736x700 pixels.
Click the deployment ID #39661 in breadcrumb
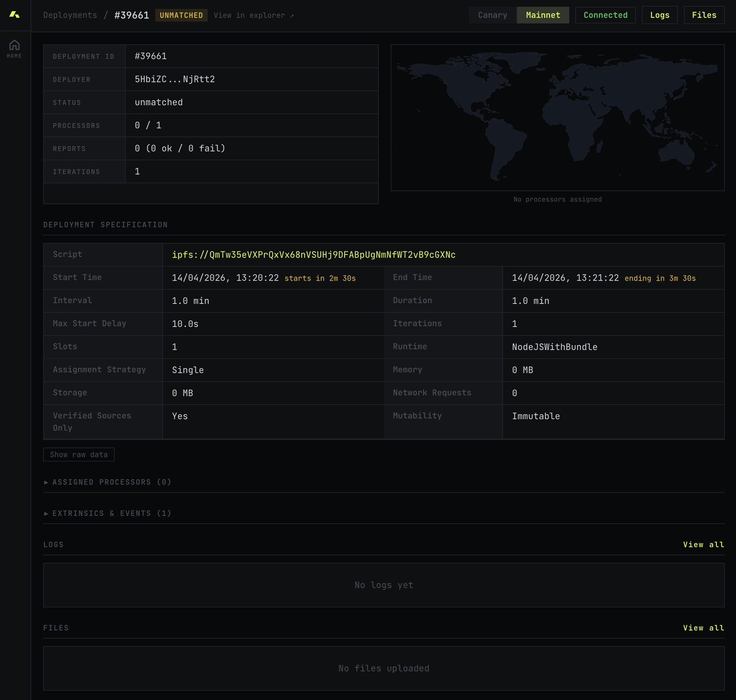(x=131, y=15)
